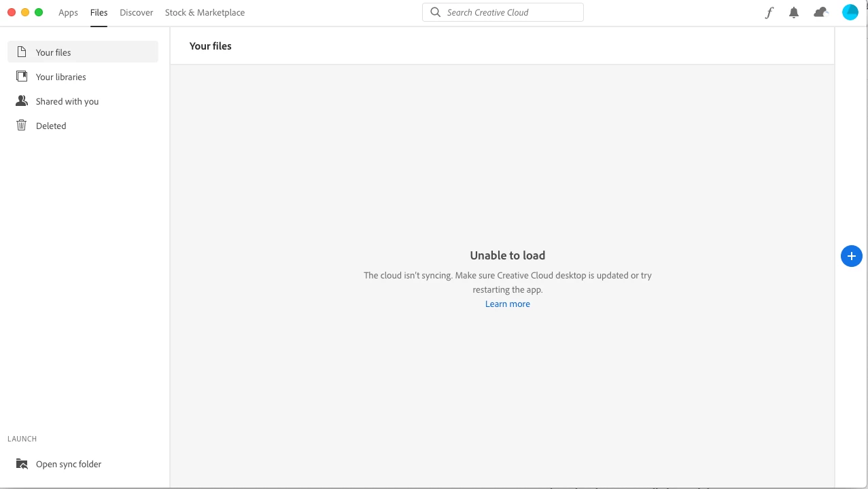Select Your files in sidebar
The image size is (868, 489).
83,52
